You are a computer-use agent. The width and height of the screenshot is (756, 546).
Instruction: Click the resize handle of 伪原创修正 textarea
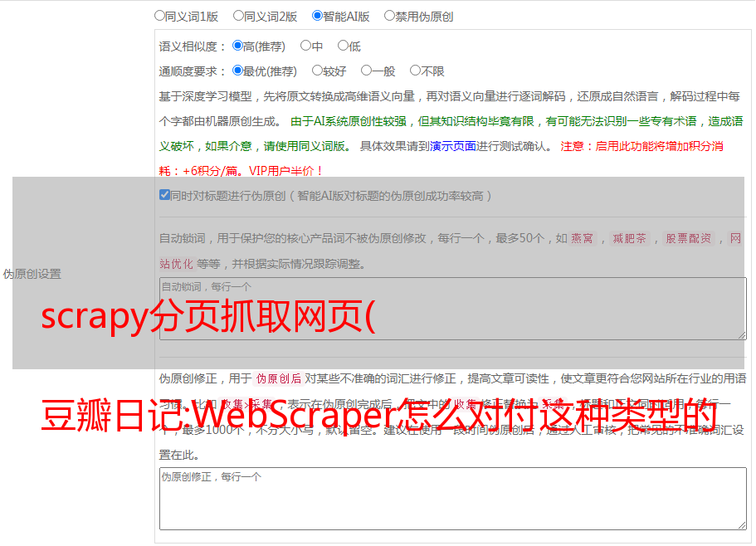tap(742, 524)
